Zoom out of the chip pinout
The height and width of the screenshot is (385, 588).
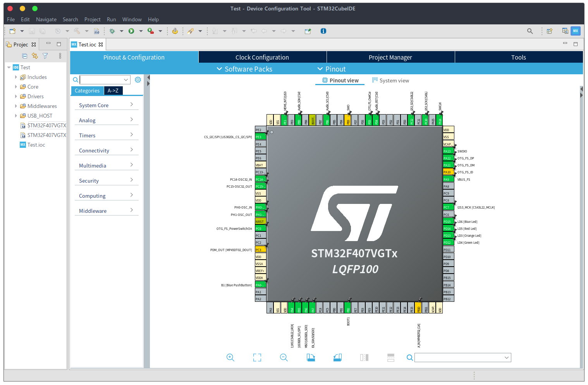click(x=284, y=358)
